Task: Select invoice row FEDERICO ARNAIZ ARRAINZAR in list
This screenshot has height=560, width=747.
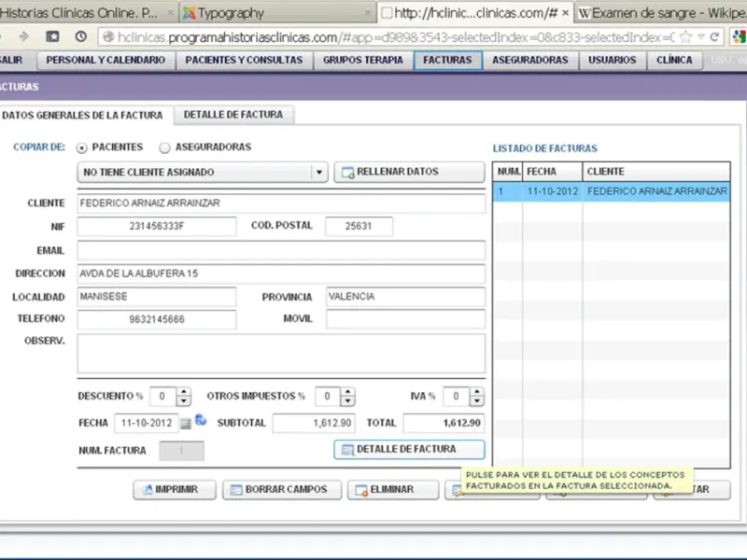Action: (612, 191)
